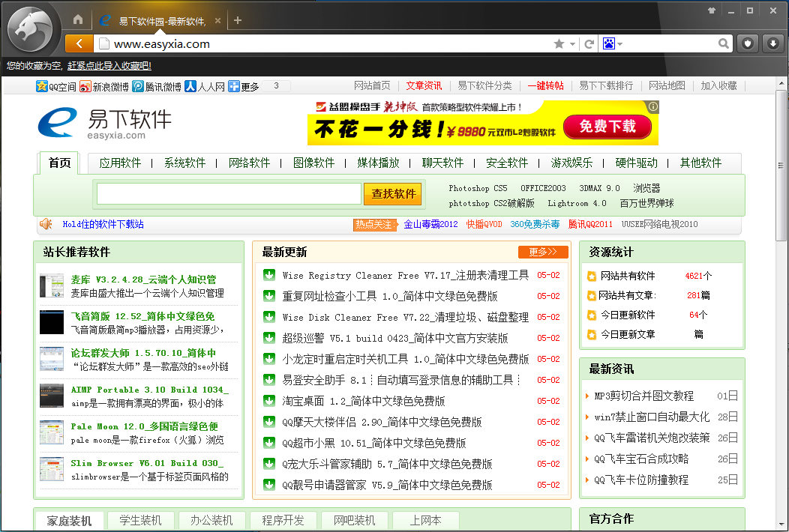The image size is (789, 532).
Task: Share to QQ空间 icon
Action: pos(43,86)
